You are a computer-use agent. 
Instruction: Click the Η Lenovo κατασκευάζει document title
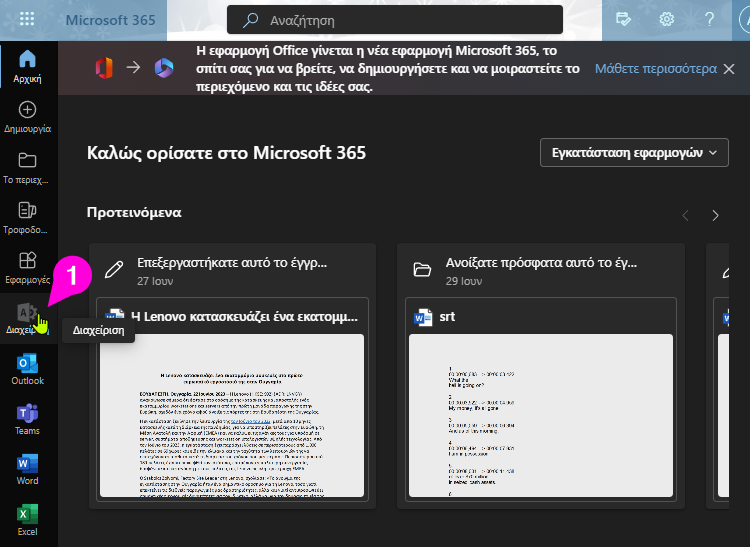244,317
